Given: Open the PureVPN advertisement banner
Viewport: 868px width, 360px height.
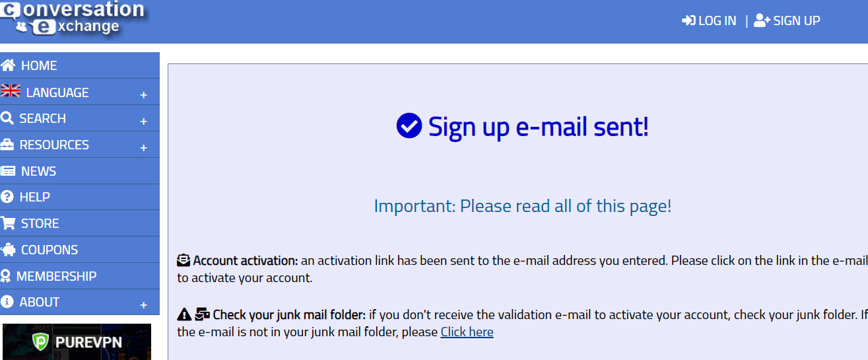Looking at the screenshot, I should pos(77,342).
